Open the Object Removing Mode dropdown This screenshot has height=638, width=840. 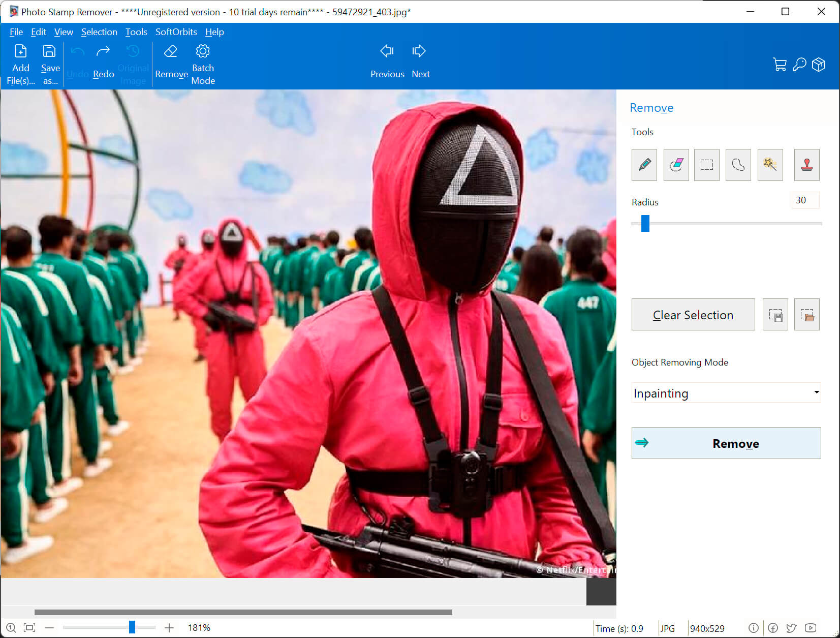[x=726, y=393]
